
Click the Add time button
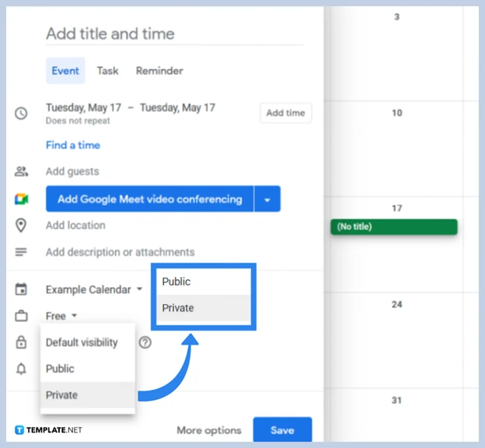(285, 113)
